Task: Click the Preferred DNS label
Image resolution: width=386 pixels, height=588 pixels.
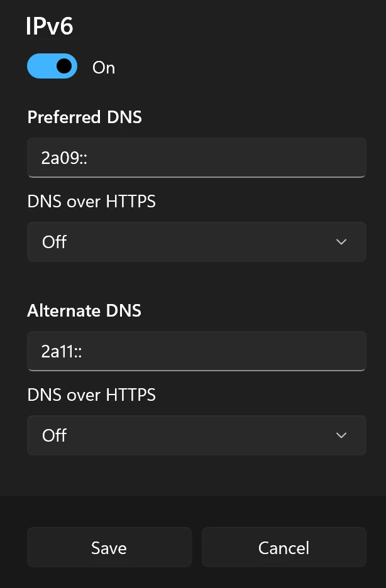Action: point(84,117)
